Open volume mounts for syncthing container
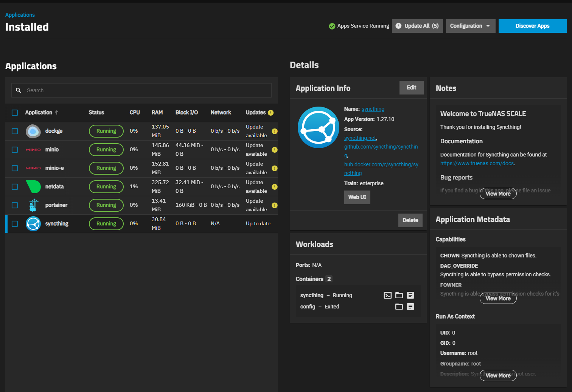Image resolution: width=572 pixels, height=392 pixels. pyautogui.click(x=399, y=295)
